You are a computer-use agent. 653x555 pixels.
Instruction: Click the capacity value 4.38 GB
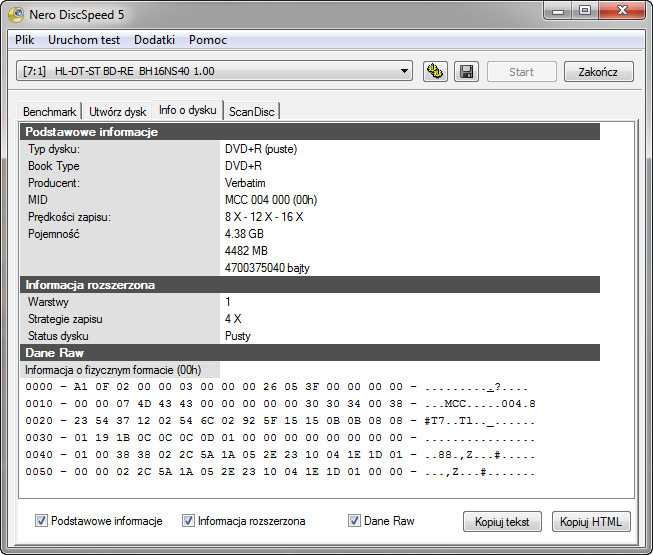point(244,234)
